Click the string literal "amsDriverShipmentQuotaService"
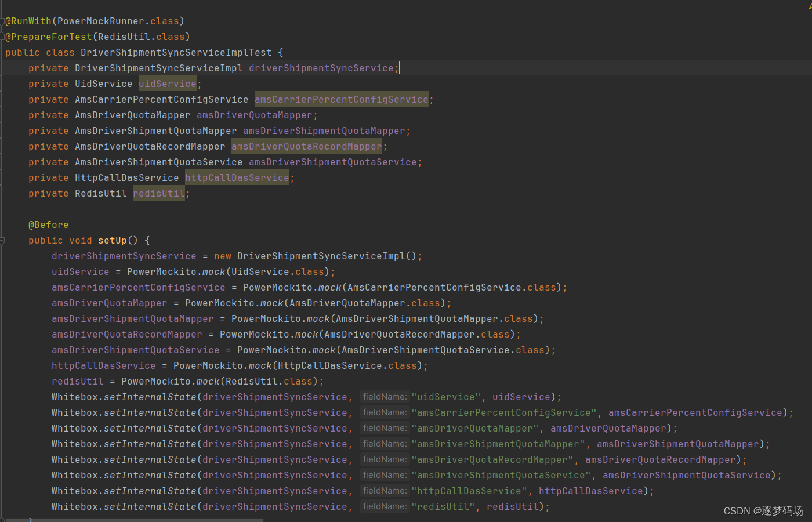The image size is (812, 522). coord(501,476)
